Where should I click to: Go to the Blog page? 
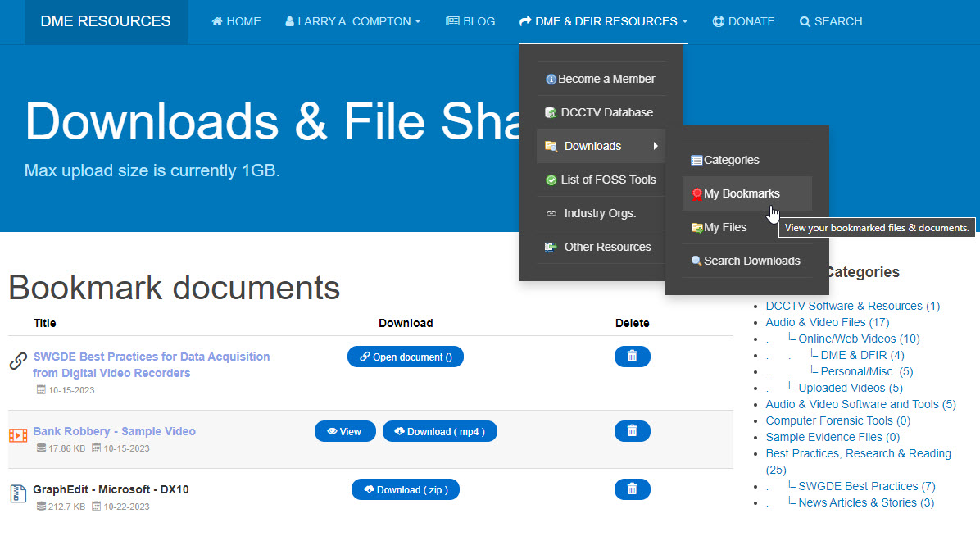click(x=470, y=22)
